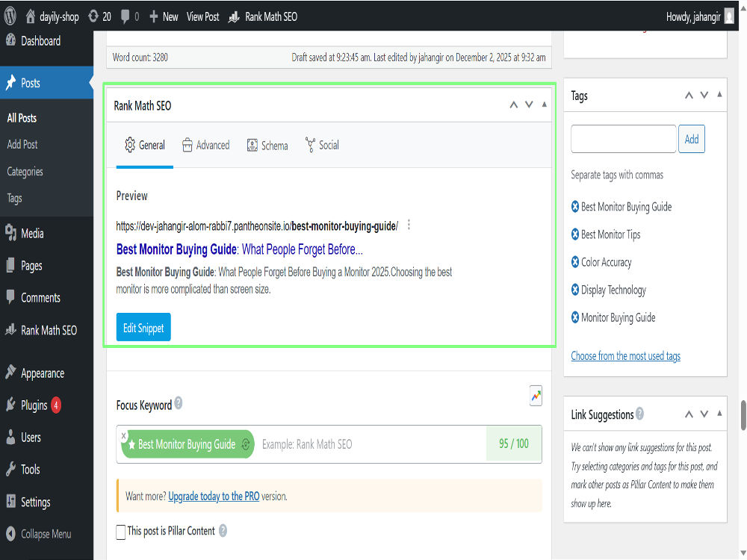Viewport: 747px width, 560px height.
Task: Move Link Suggestions panel up
Action: tap(689, 414)
